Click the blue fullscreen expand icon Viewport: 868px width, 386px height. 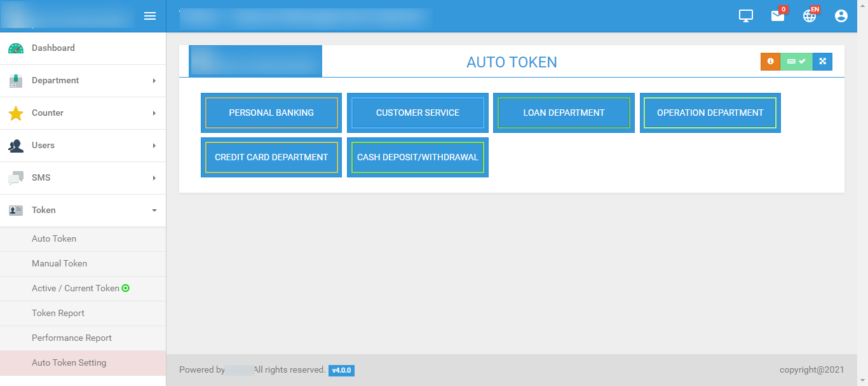point(822,62)
